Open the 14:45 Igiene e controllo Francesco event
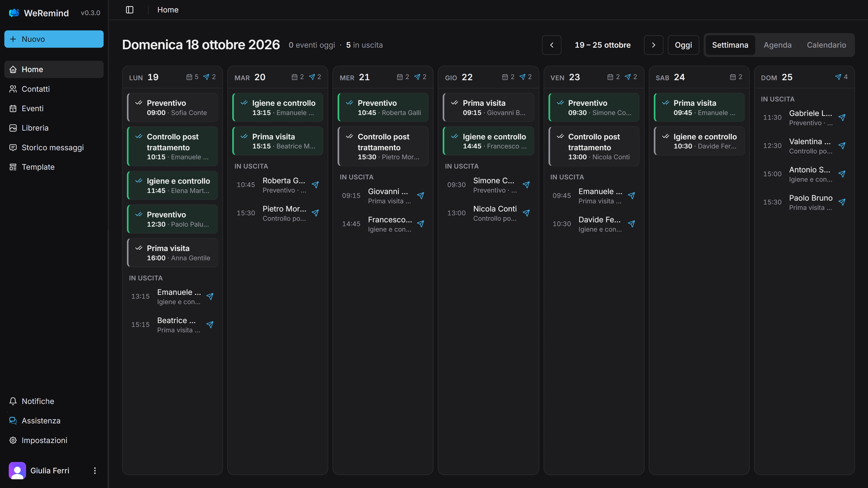 click(488, 141)
